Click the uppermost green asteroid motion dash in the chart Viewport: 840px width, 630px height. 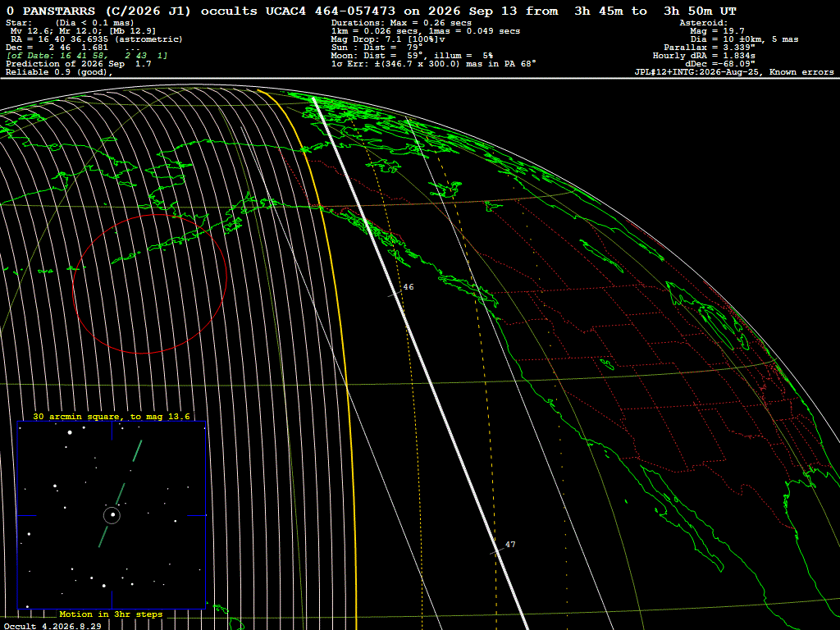[x=137, y=450]
